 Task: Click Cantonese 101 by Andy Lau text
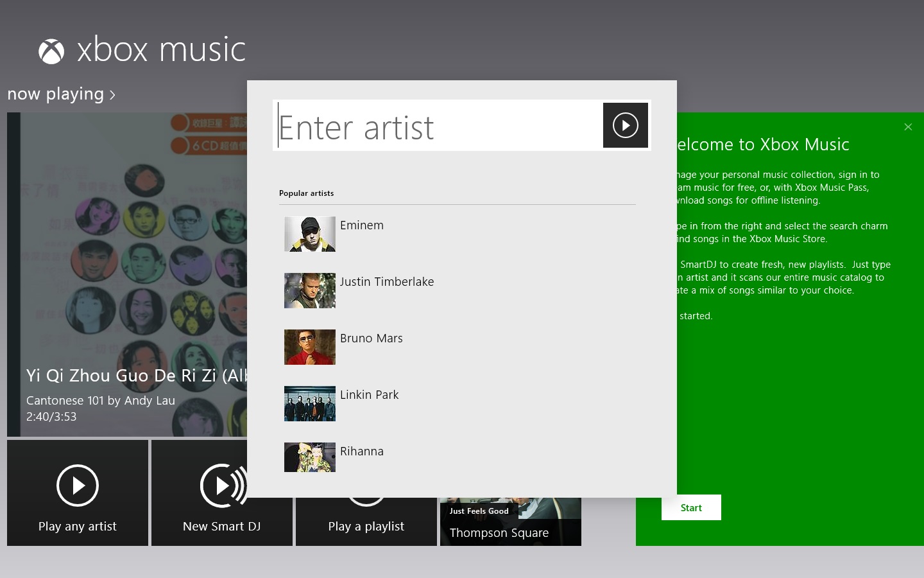click(101, 401)
